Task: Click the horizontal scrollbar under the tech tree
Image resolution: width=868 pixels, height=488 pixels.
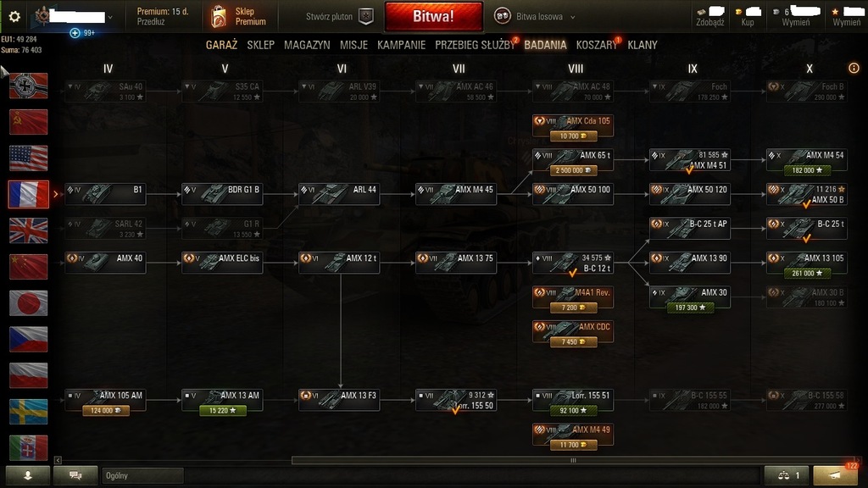Action: point(573,460)
